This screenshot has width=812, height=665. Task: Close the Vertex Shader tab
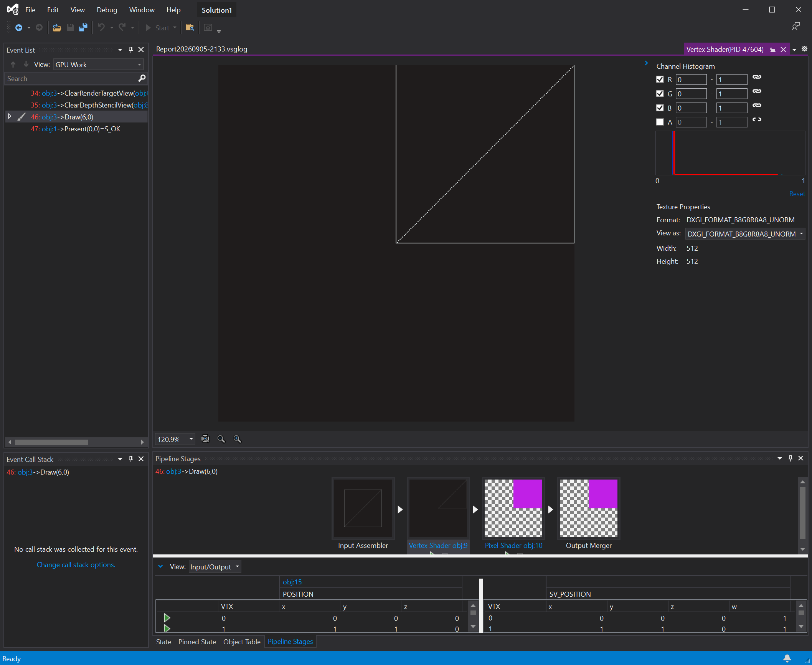point(784,50)
